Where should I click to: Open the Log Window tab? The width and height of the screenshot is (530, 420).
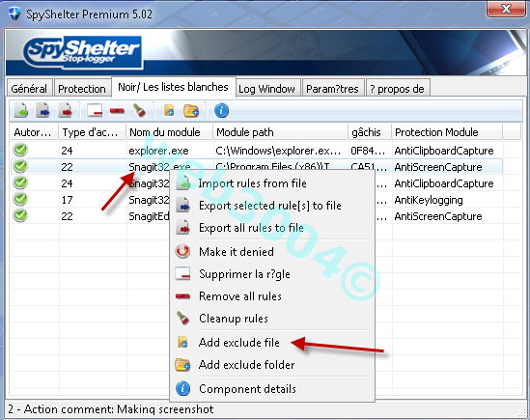(267, 89)
